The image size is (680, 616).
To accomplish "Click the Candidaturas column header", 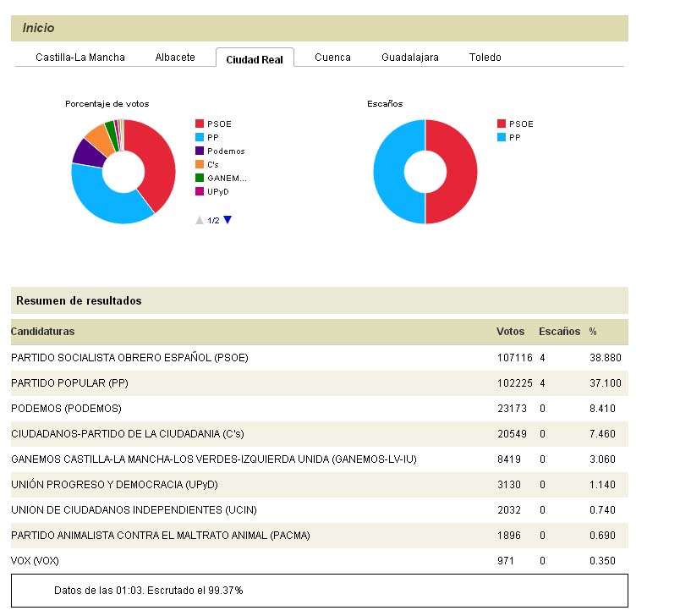I will 42,332.
